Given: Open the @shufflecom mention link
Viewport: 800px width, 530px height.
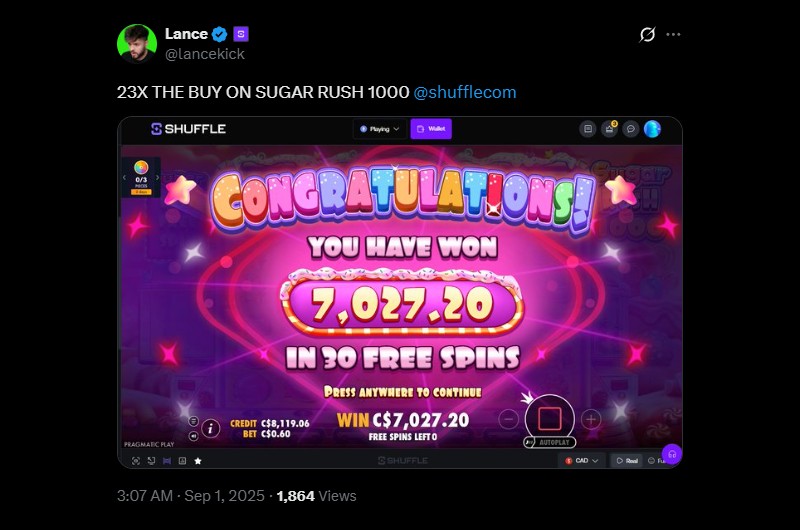Looking at the screenshot, I should (465, 92).
